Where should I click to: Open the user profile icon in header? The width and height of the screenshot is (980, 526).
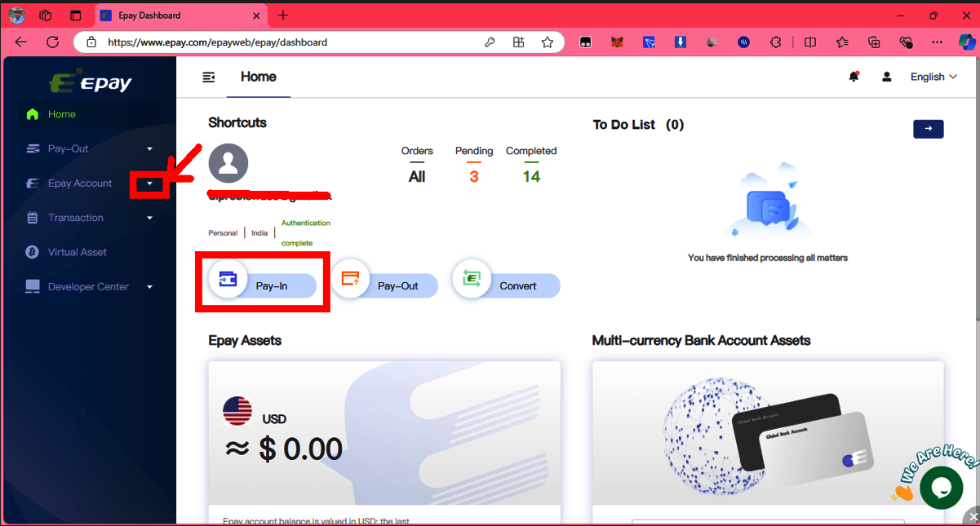[x=886, y=77]
